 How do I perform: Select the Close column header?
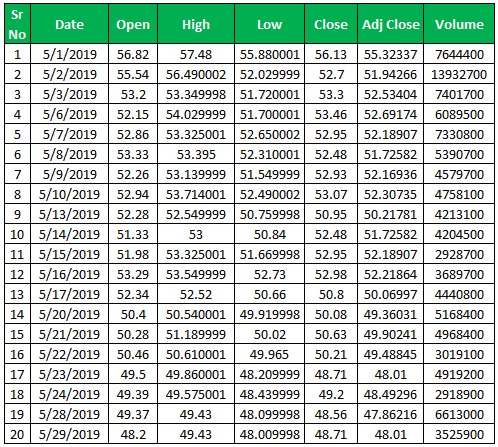pos(331,24)
